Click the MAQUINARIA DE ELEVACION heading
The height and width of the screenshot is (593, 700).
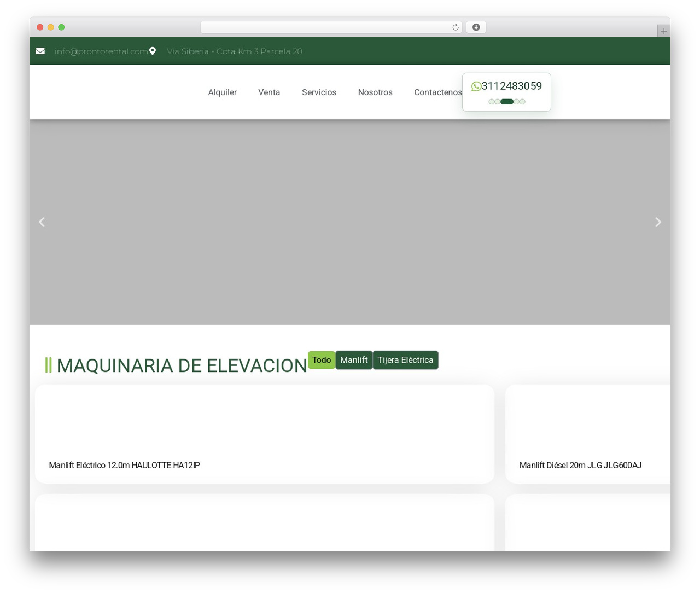[x=182, y=365]
